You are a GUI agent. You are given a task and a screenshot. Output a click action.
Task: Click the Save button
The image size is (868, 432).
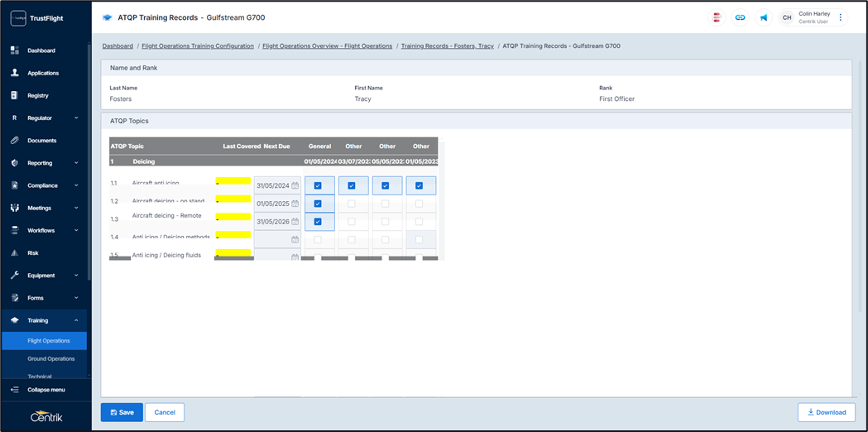point(122,412)
